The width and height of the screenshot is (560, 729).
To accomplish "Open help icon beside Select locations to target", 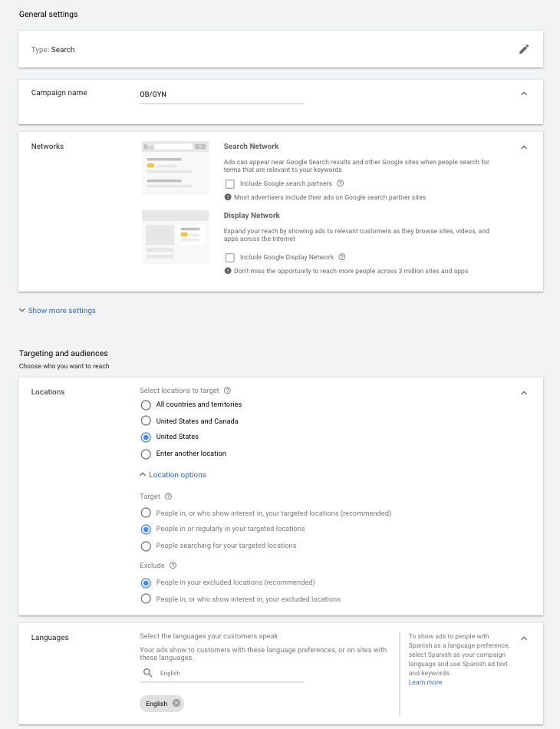I will [x=227, y=390].
